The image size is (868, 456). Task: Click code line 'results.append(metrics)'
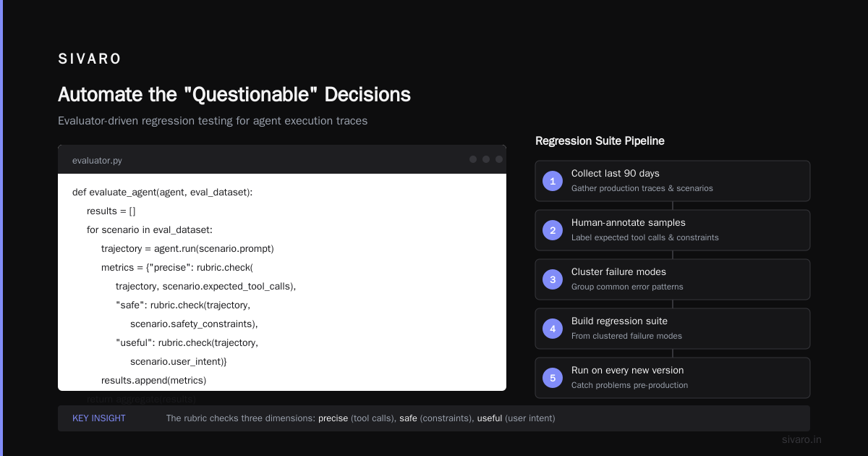[154, 381]
